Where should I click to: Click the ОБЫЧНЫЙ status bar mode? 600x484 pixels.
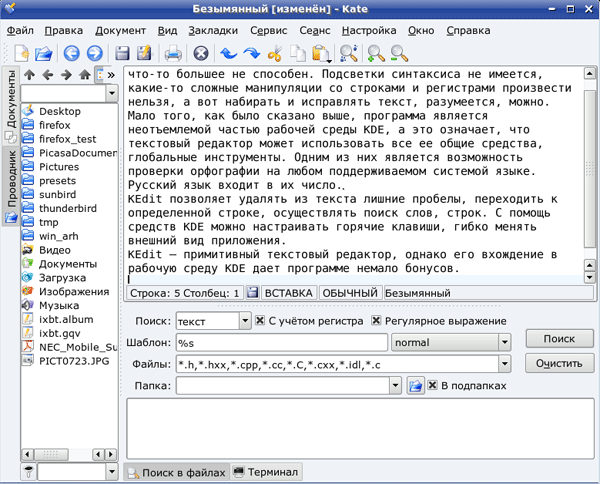(x=350, y=293)
